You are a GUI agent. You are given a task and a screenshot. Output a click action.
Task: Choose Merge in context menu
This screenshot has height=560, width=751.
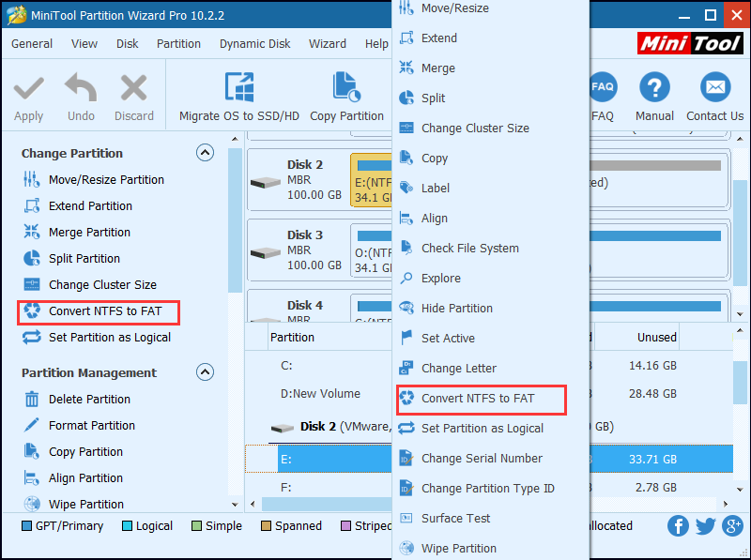click(491, 68)
